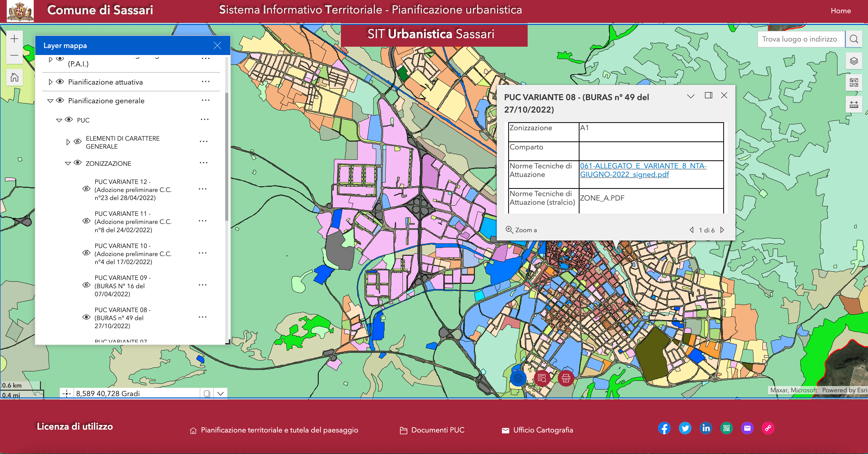868x454 pixels.
Task: Click the address search magnifier button
Action: pyautogui.click(x=853, y=39)
